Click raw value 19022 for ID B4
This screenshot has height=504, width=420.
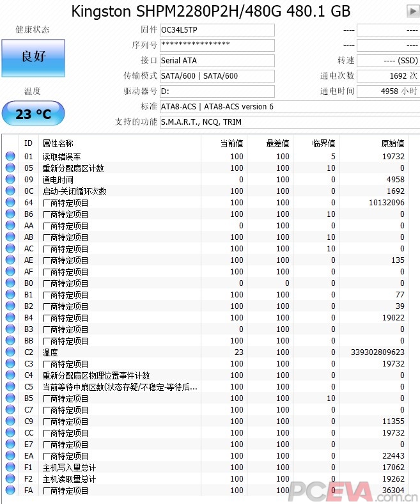(x=393, y=318)
